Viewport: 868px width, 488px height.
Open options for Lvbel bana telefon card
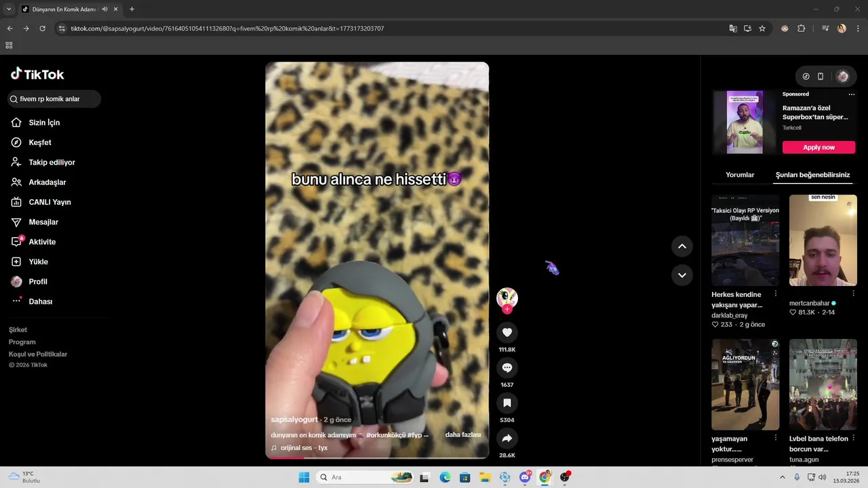point(853,439)
